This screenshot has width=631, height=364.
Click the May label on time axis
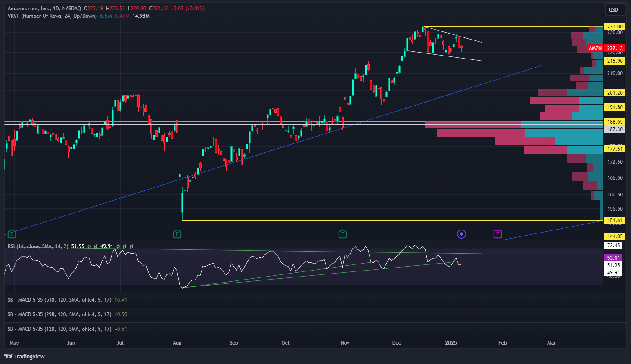coord(14,343)
